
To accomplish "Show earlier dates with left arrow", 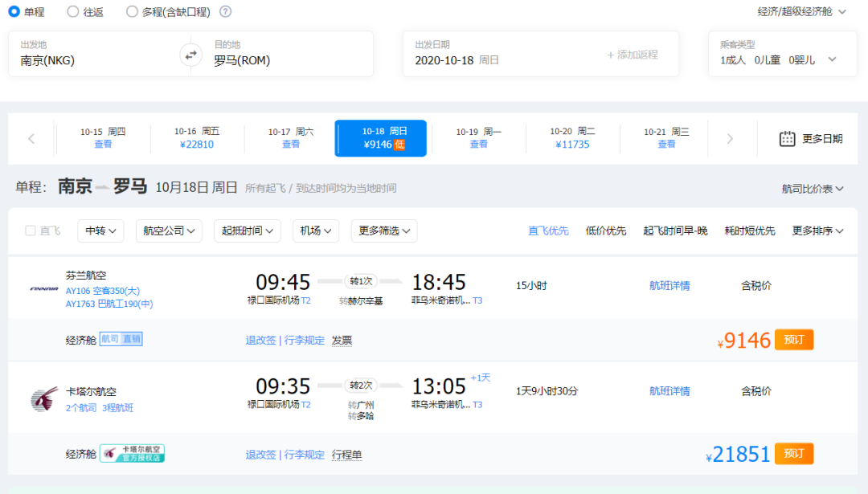I will coord(31,138).
